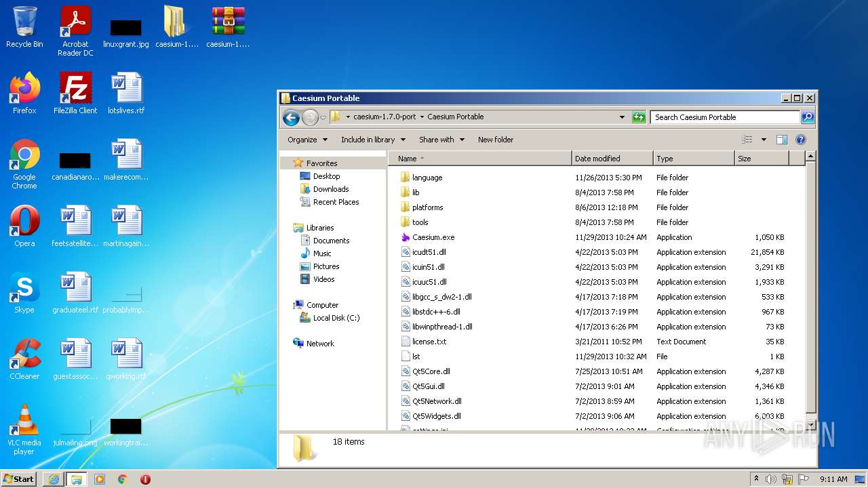Toggle the preview pane button
Screen dimensions: 868x488
tap(781, 140)
